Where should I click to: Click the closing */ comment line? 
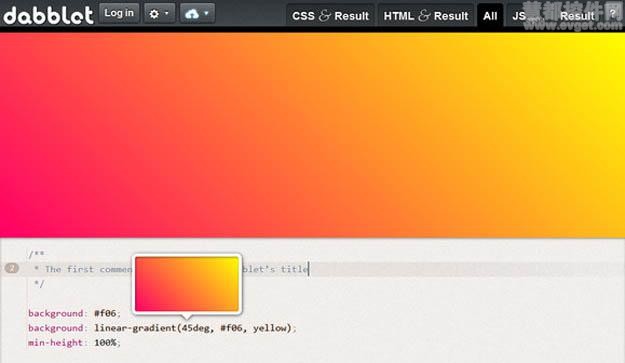(x=39, y=284)
